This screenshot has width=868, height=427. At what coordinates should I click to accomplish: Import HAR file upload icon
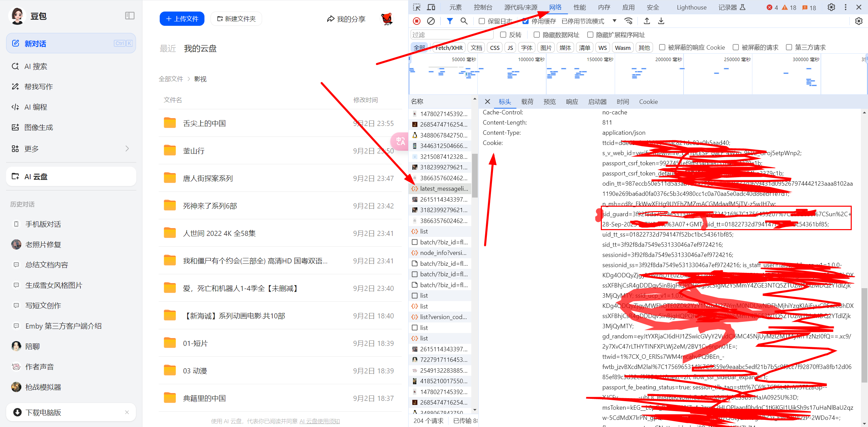tap(647, 21)
